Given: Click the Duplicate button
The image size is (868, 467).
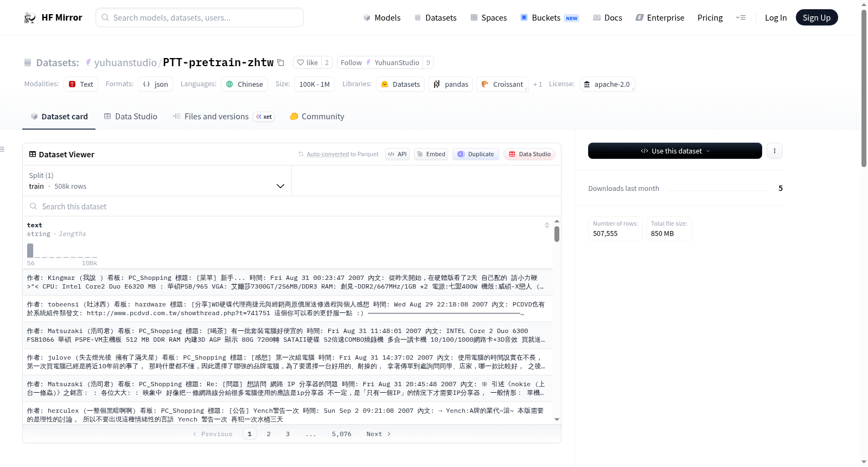Looking at the screenshot, I should [x=476, y=154].
